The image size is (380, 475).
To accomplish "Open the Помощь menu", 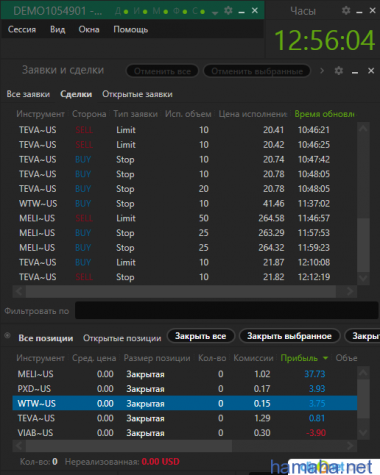I will pyautogui.click(x=131, y=30).
